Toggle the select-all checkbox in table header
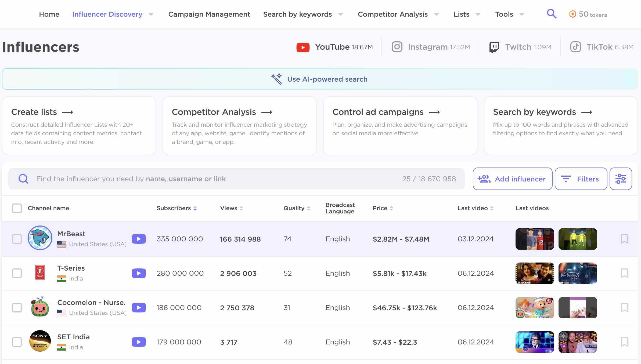 (17, 208)
